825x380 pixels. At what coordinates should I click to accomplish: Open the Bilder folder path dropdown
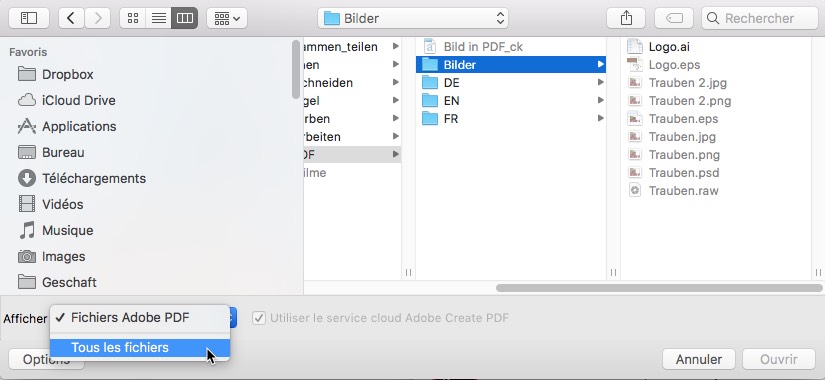click(x=413, y=18)
